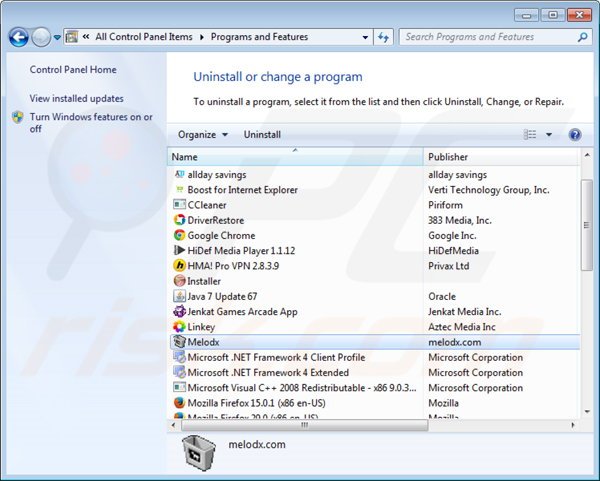The height and width of the screenshot is (481, 600).
Task: Click the large Melodx icon in details pane
Action: (x=199, y=453)
